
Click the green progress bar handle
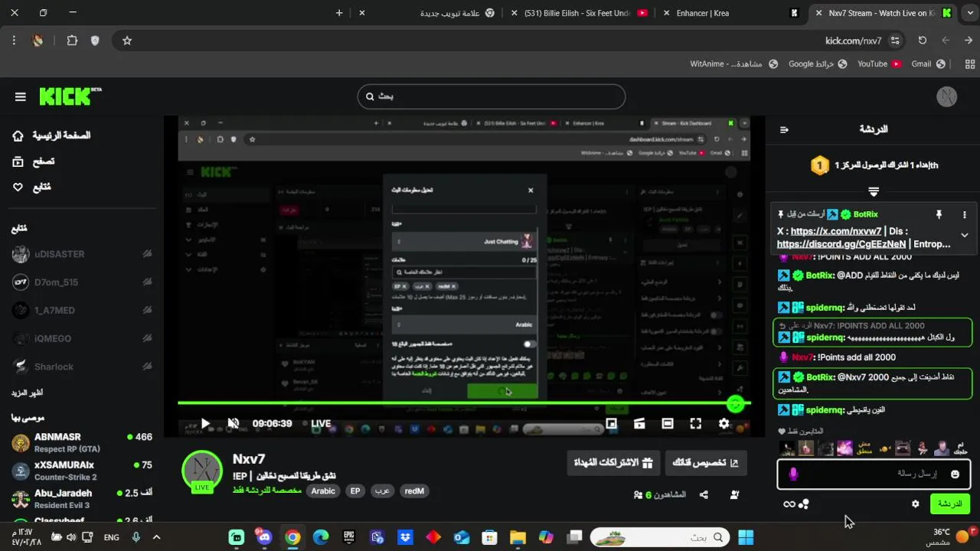pos(736,404)
